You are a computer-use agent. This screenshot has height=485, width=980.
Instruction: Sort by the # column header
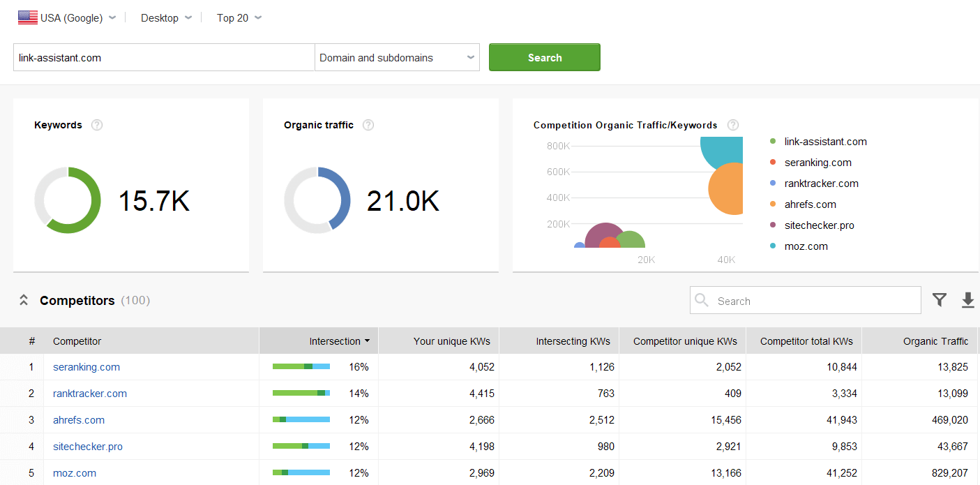(x=32, y=341)
